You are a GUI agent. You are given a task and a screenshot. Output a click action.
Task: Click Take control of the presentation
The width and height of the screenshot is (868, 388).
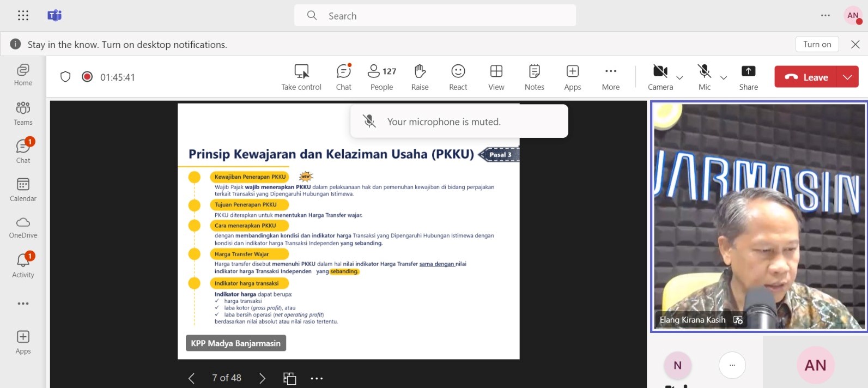coord(301,77)
